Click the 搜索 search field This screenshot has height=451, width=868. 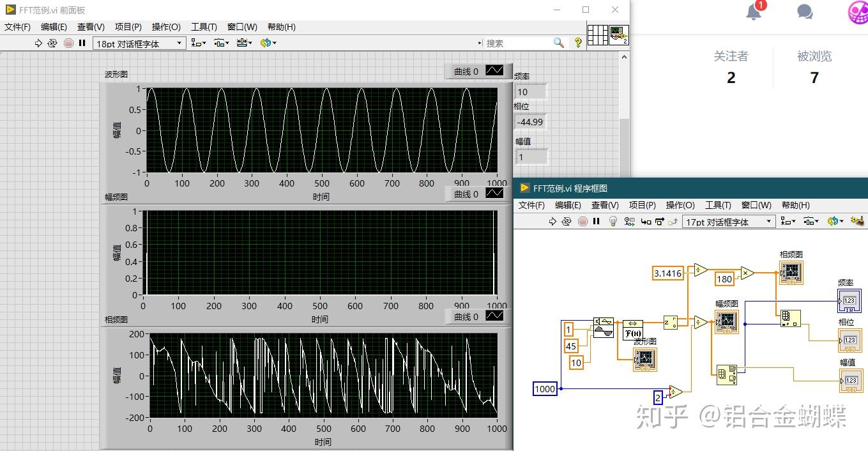point(517,43)
